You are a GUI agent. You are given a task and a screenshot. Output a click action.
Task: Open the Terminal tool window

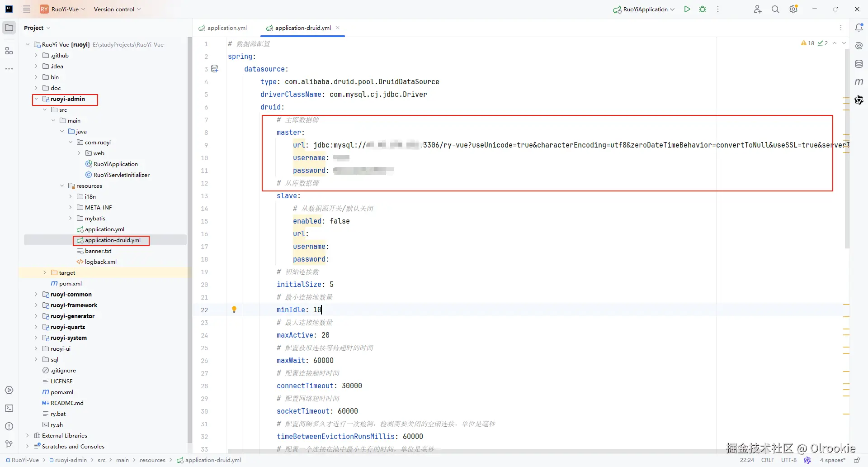9,408
